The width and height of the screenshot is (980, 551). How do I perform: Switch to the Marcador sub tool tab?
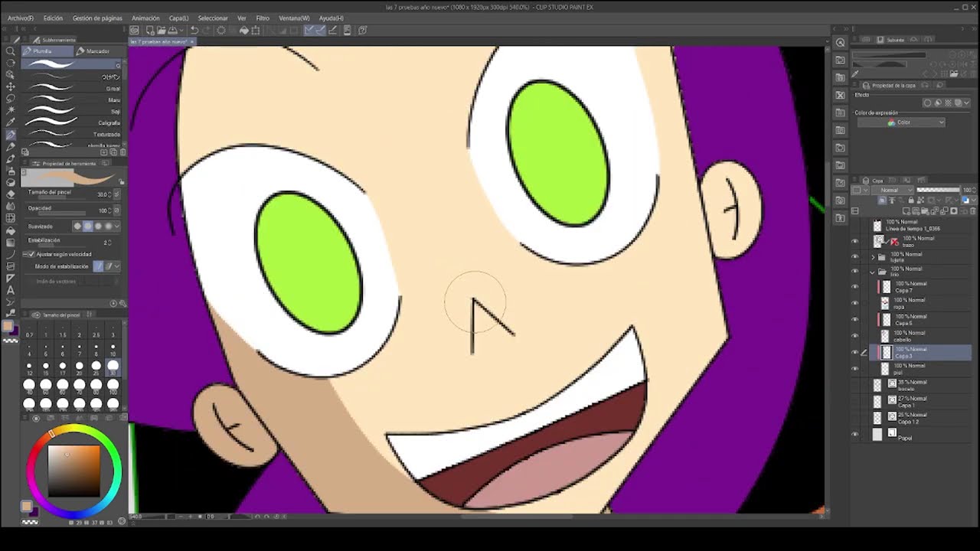[x=98, y=51]
